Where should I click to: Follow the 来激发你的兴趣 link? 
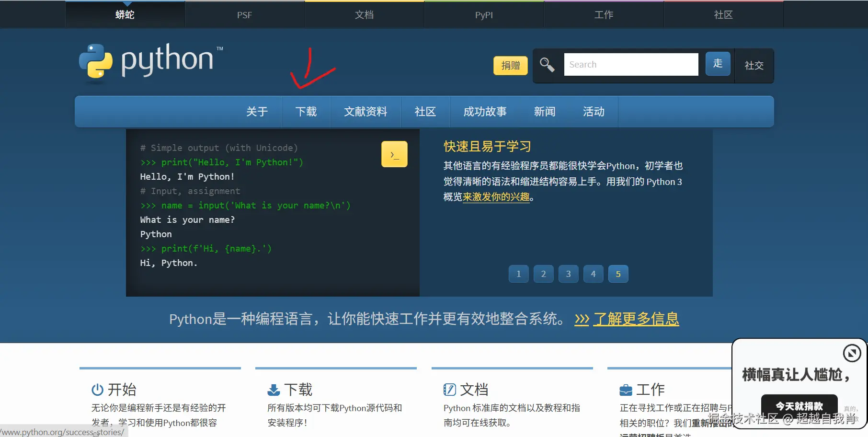pos(496,197)
